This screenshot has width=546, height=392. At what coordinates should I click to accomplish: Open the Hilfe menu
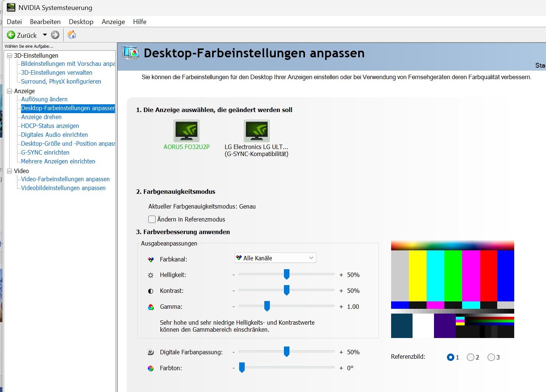(140, 22)
